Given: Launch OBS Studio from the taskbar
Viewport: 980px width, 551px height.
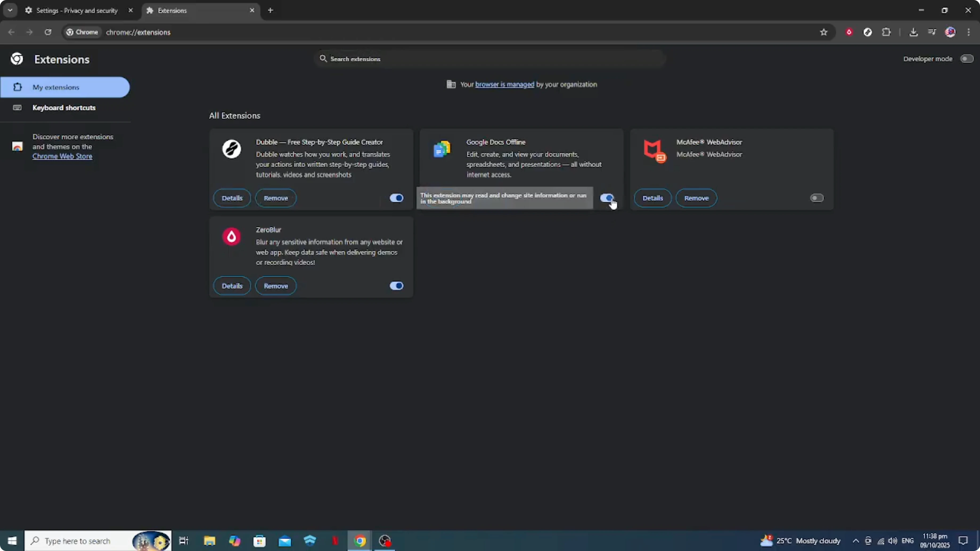Looking at the screenshot, I should tap(385, 541).
